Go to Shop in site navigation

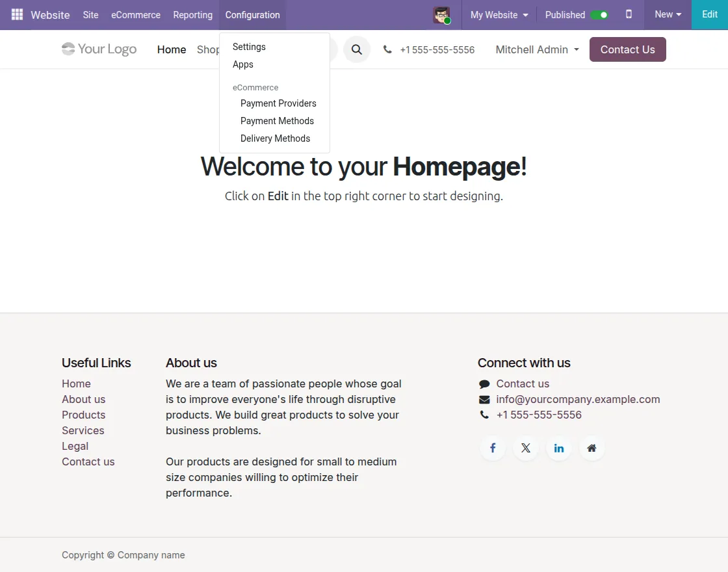[x=207, y=49]
